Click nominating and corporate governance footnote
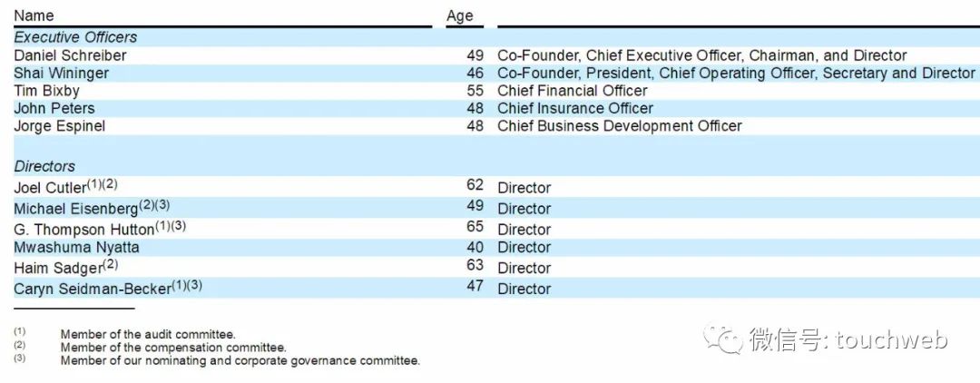 (240, 360)
